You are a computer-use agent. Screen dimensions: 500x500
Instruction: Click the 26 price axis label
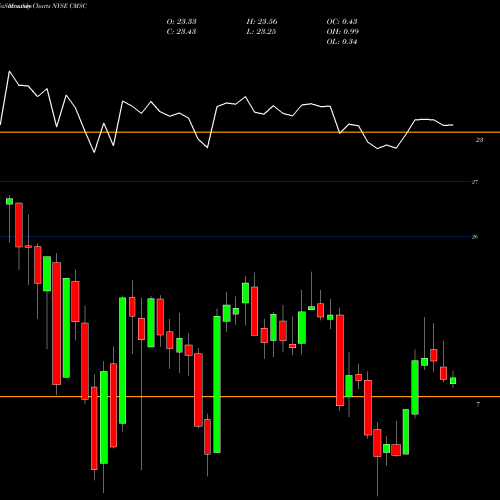(475, 237)
